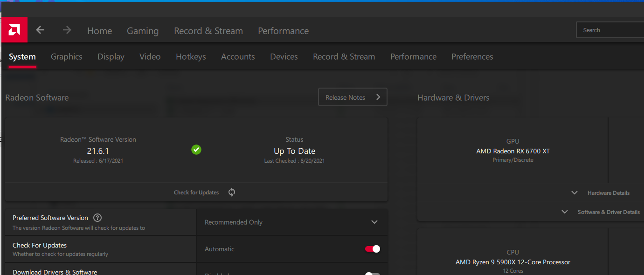Toggle automatic Check For Updates switch
This screenshot has width=644, height=275.
[x=373, y=249]
